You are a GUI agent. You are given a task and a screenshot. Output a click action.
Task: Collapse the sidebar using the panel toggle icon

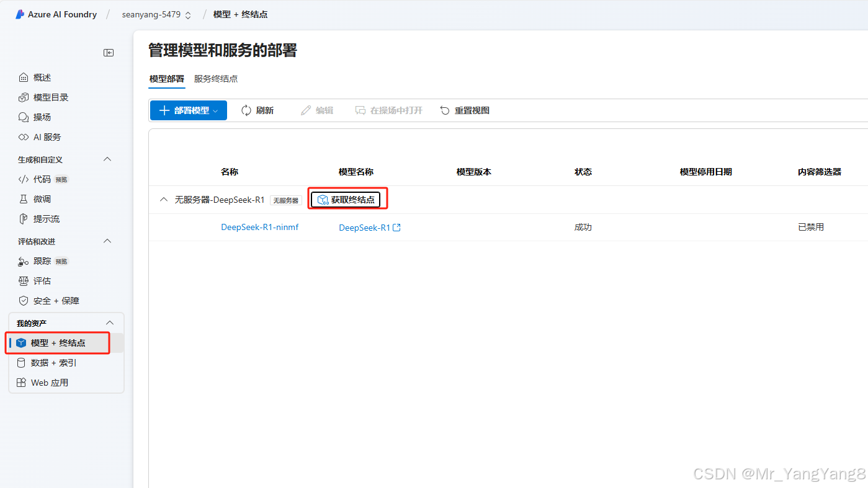coord(109,53)
